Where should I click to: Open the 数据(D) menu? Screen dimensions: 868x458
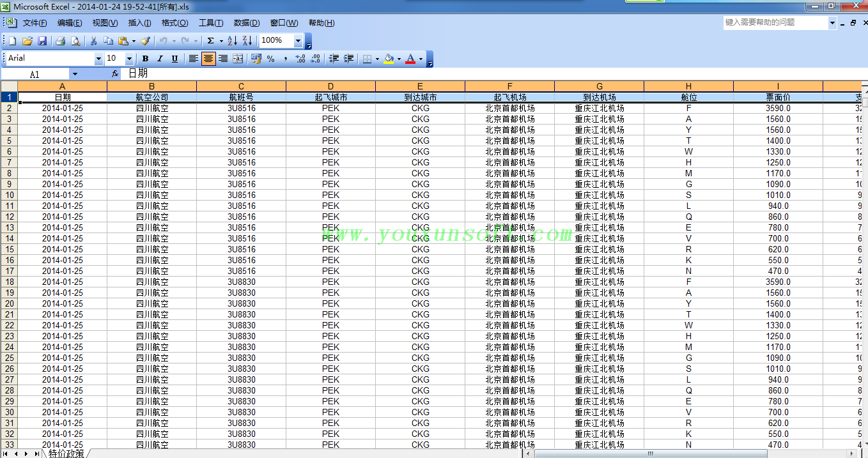click(247, 23)
